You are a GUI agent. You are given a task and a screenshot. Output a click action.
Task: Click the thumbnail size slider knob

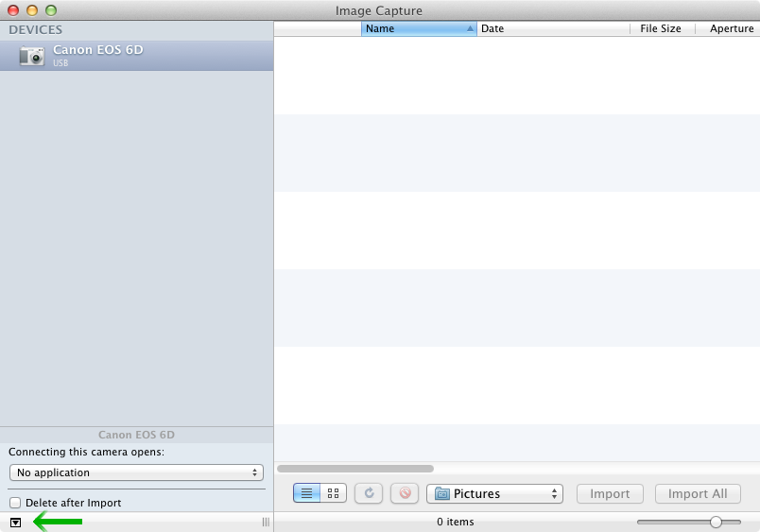click(x=716, y=522)
